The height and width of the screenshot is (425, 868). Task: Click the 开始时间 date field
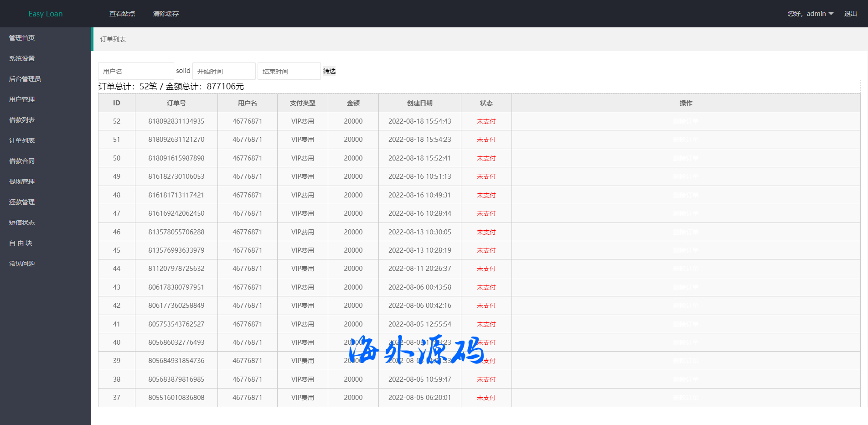[x=224, y=71]
